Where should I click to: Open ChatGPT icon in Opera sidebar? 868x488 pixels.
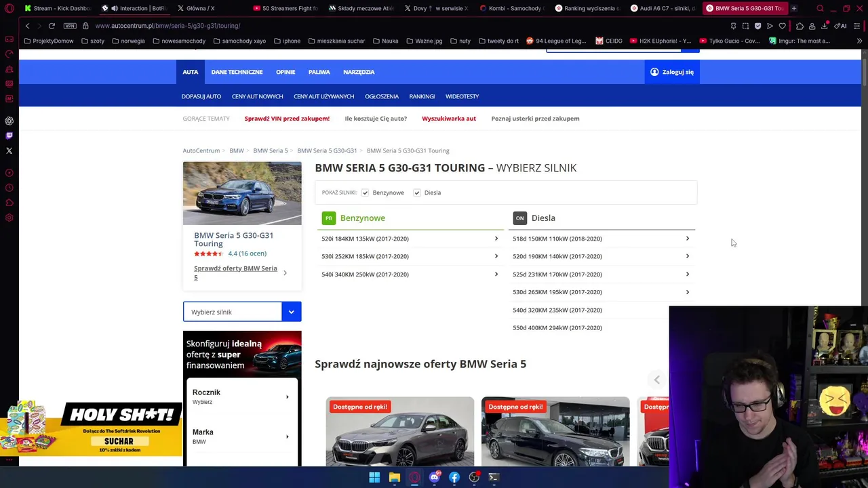click(x=9, y=121)
